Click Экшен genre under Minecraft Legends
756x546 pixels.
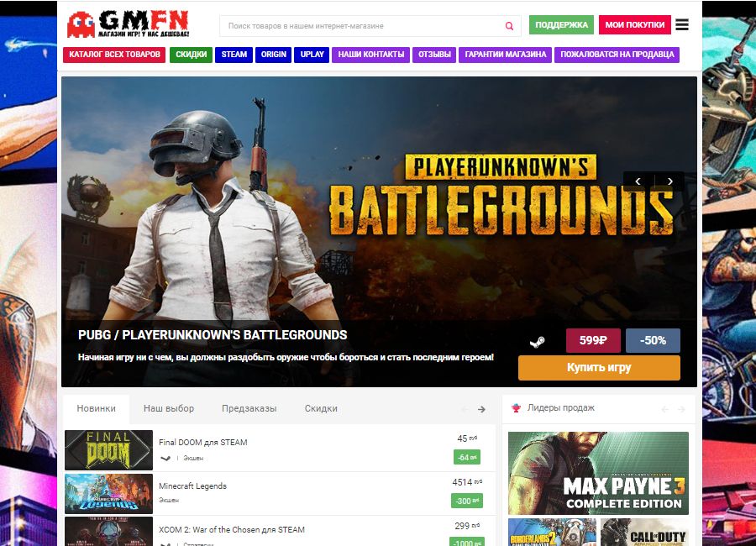click(x=169, y=500)
